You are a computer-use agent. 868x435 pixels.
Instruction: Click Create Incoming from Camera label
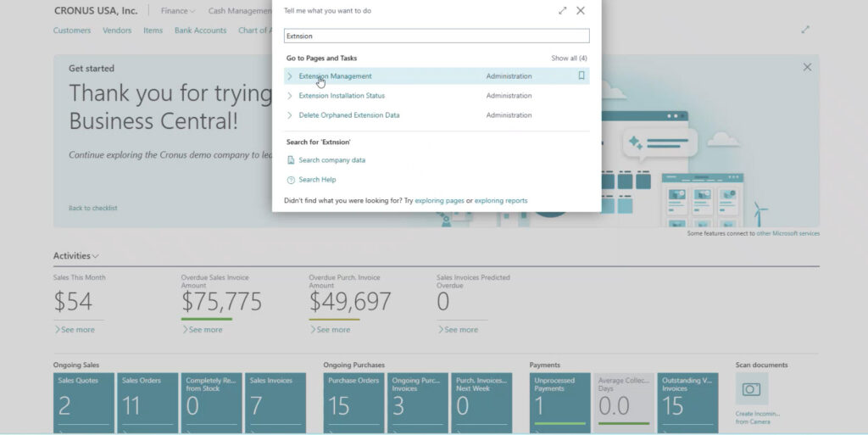click(758, 418)
